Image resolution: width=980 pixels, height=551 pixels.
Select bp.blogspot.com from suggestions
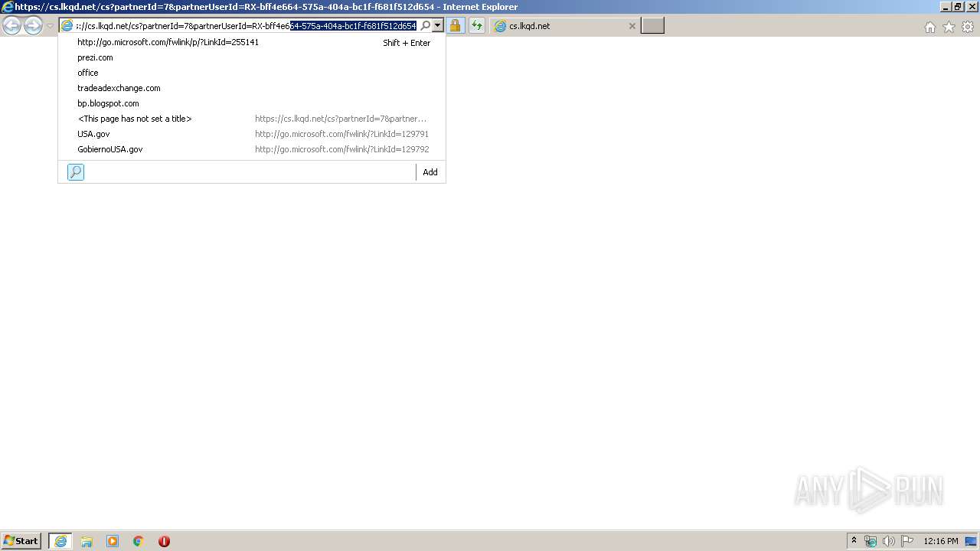251,103
